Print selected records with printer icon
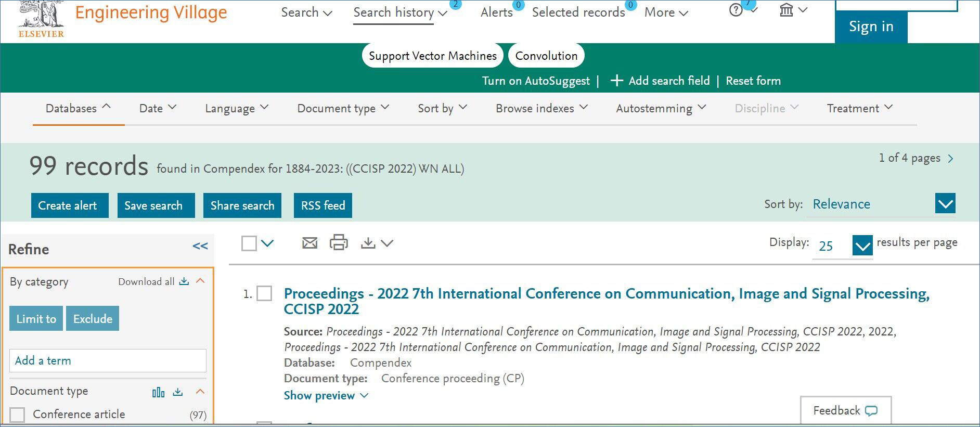Image resolution: width=980 pixels, height=427 pixels. coord(339,242)
